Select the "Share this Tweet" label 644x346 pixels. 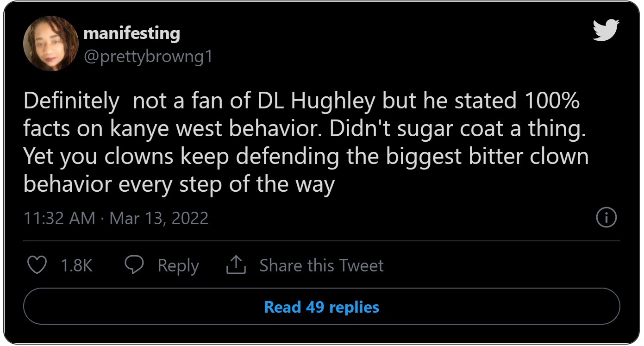coord(321,265)
